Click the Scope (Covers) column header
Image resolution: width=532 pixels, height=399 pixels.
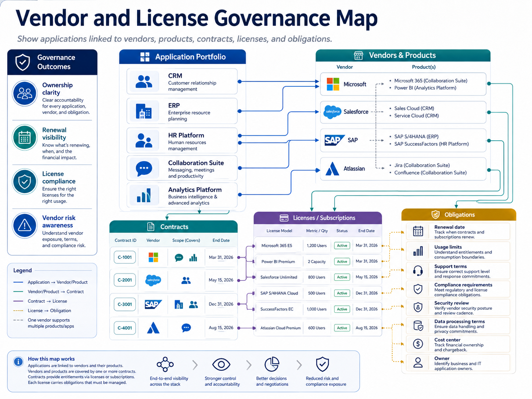click(186, 240)
